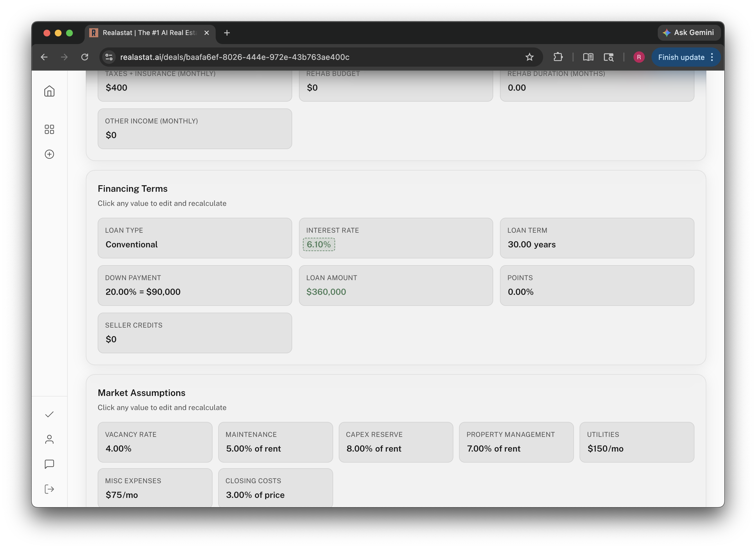Open a new browser tab
The height and width of the screenshot is (549, 756).
(227, 33)
